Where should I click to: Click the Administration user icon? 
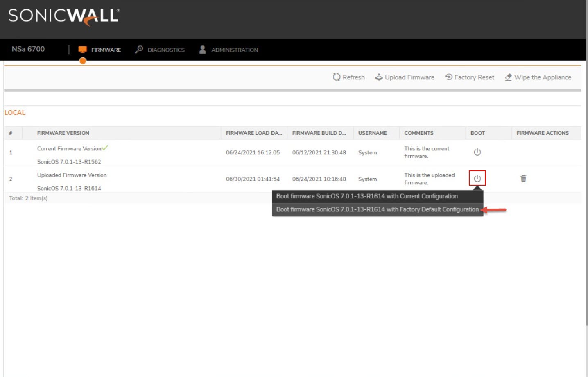coord(202,50)
